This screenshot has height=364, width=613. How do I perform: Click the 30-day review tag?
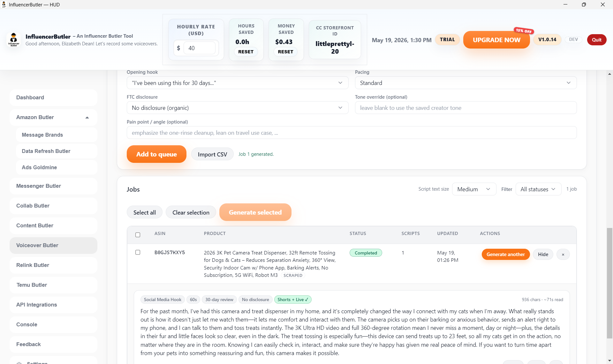(219, 300)
